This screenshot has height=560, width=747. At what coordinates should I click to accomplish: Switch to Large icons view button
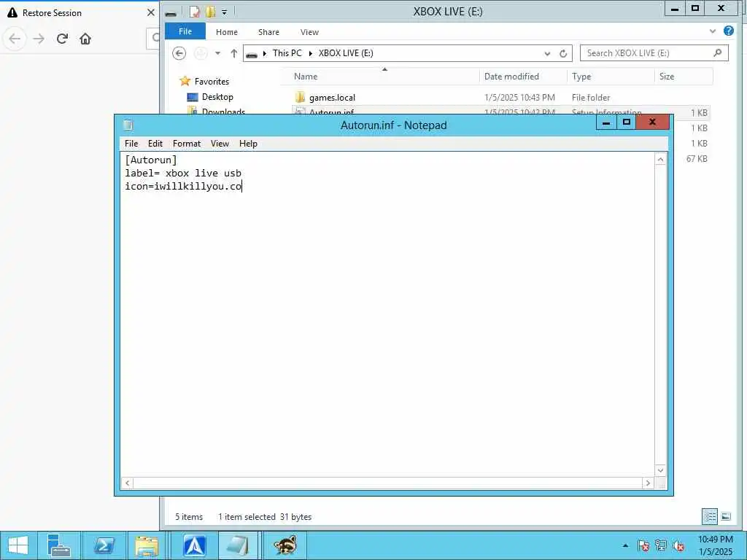726,517
